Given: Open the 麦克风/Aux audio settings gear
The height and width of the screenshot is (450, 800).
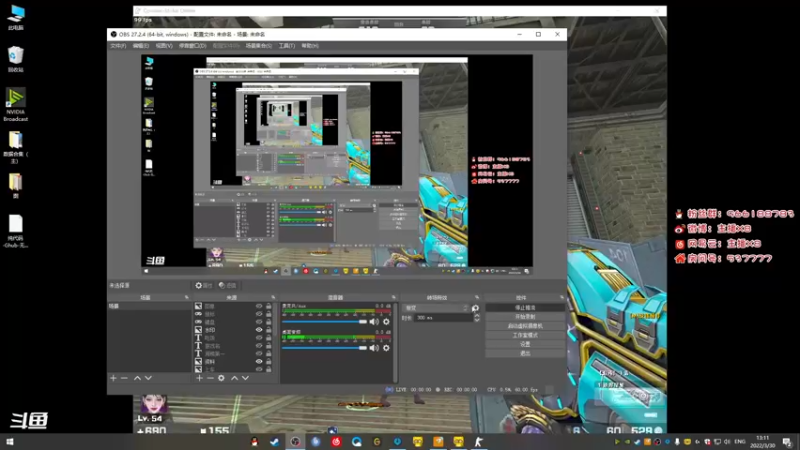Looking at the screenshot, I should click(x=386, y=321).
